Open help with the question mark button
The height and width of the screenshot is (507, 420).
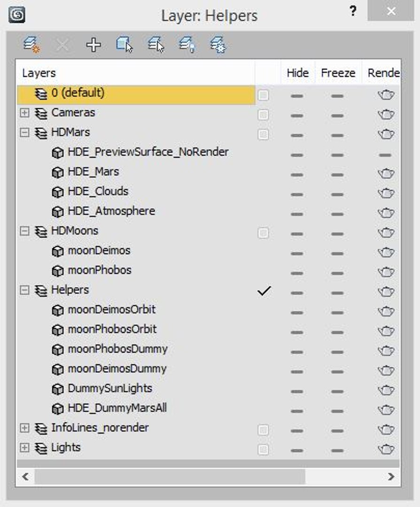[353, 11]
